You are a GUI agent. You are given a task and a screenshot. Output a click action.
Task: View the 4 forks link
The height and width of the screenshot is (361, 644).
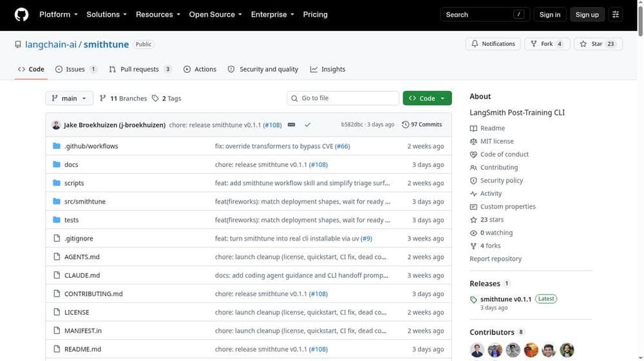[x=486, y=246]
